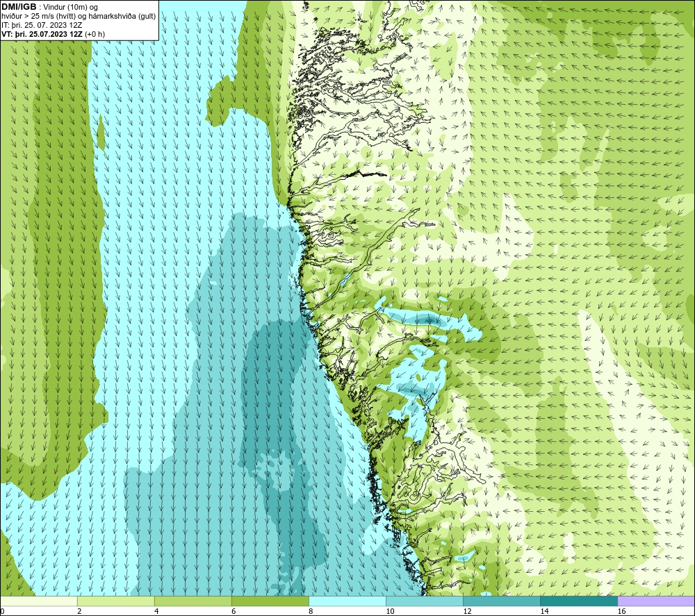Image resolution: width=695 pixels, height=616 pixels.
Task: Click the 12–14 m/s teal legend swatch
Action: pyautogui.click(x=502, y=601)
